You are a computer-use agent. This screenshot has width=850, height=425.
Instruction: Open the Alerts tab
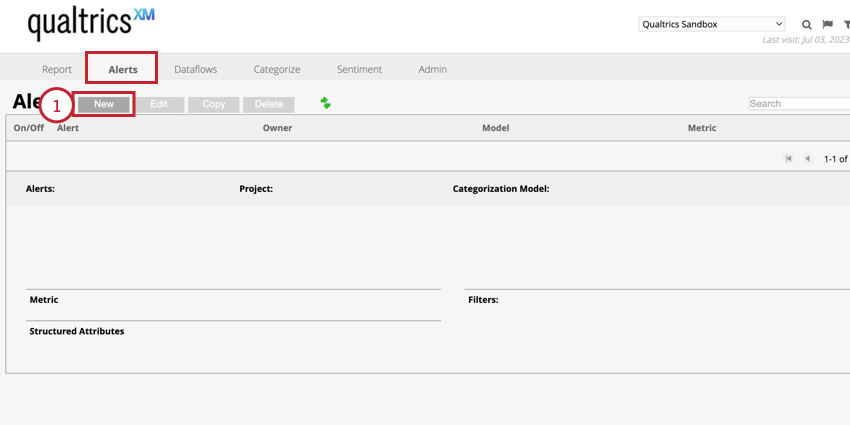click(123, 69)
